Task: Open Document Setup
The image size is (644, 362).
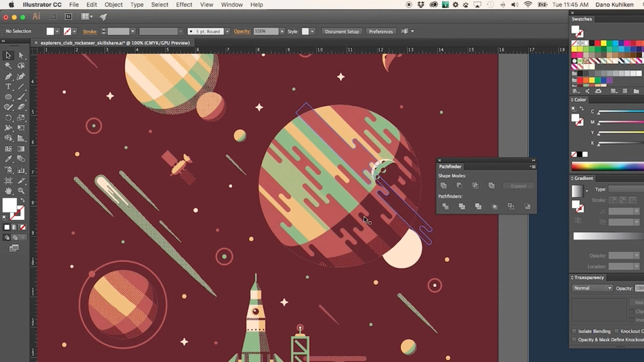Action: point(342,31)
